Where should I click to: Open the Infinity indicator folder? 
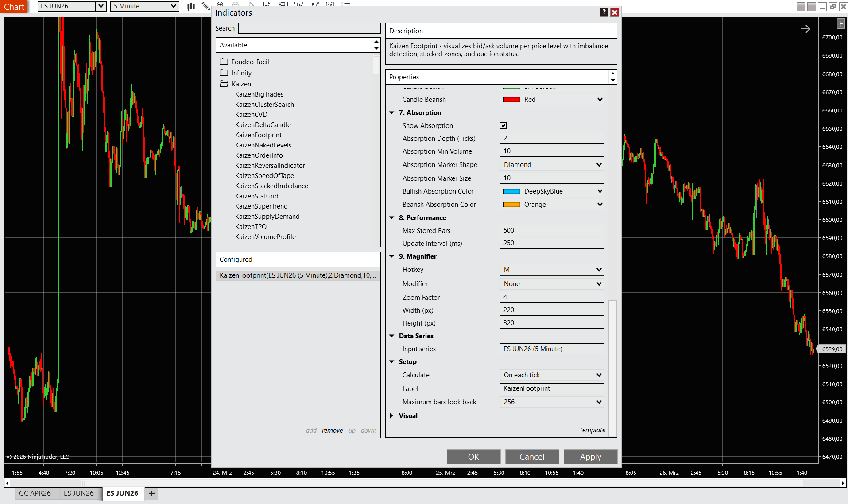tap(241, 73)
